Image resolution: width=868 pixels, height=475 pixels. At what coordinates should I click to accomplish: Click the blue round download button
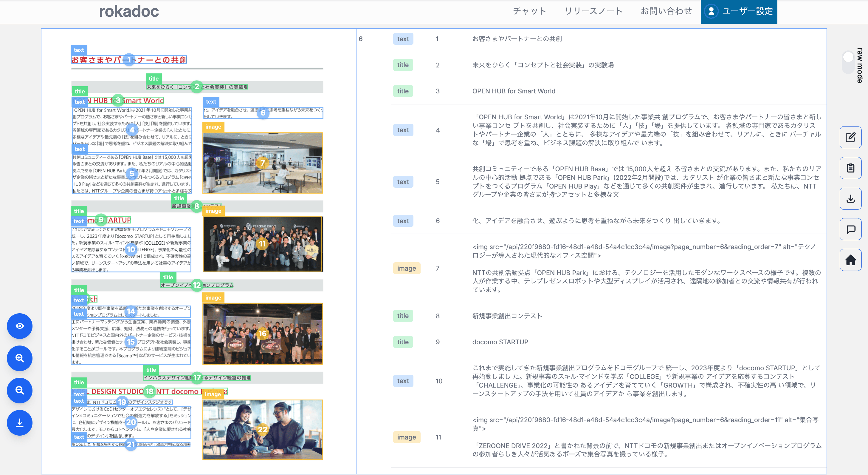(x=20, y=423)
